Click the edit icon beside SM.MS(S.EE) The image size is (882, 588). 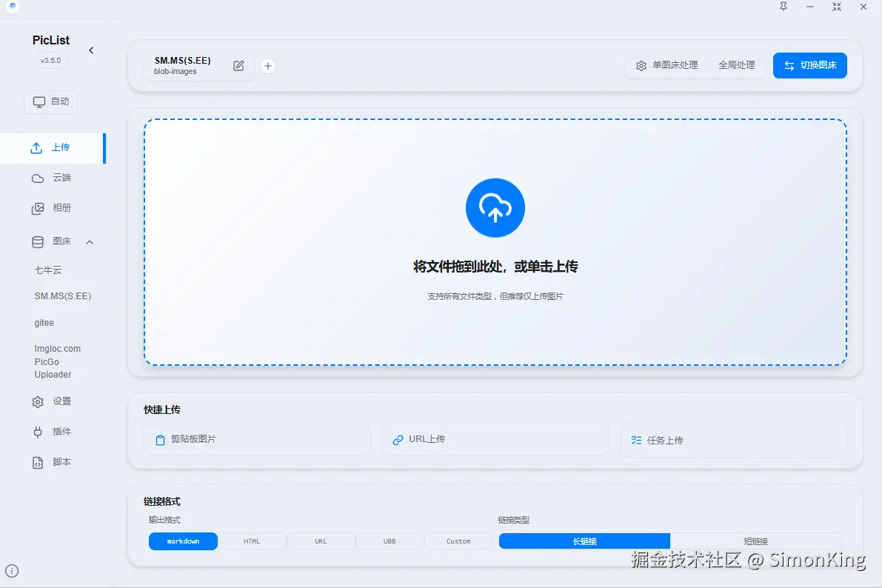pyautogui.click(x=238, y=66)
